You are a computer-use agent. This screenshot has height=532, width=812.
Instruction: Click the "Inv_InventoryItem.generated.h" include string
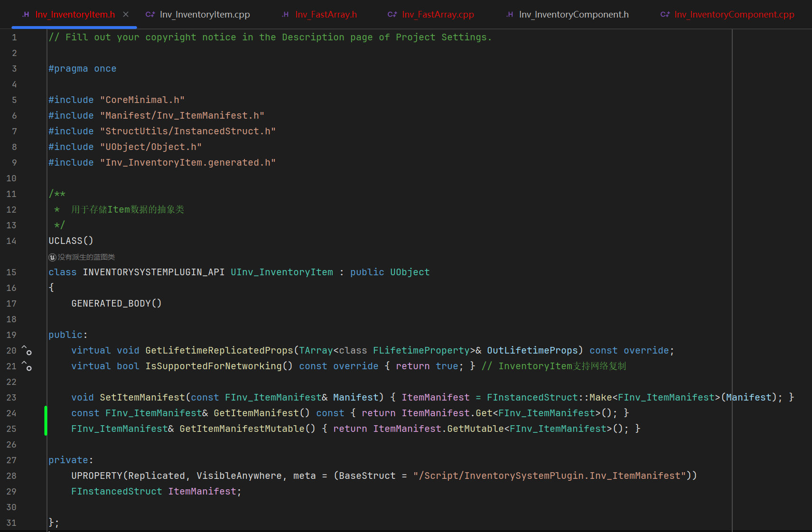(188, 163)
